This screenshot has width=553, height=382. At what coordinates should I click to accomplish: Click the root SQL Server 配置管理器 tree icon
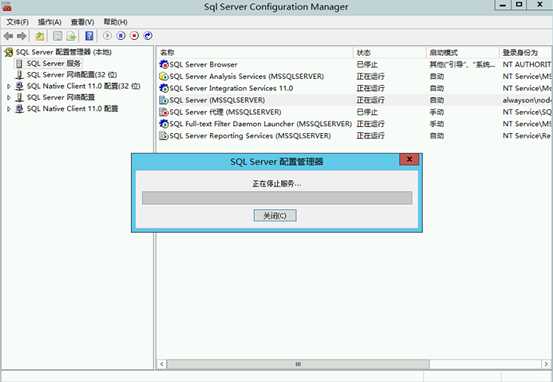coord(9,53)
